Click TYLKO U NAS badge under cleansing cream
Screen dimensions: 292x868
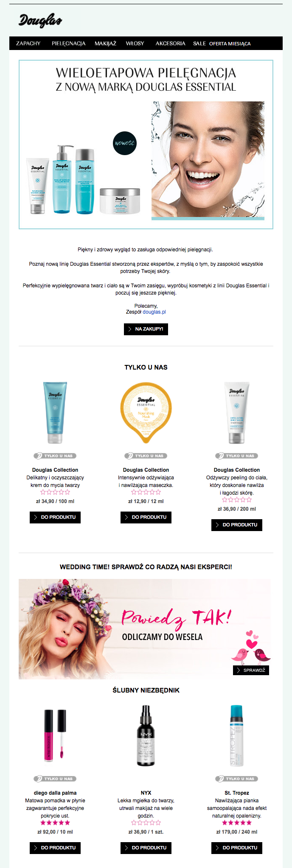(55, 456)
